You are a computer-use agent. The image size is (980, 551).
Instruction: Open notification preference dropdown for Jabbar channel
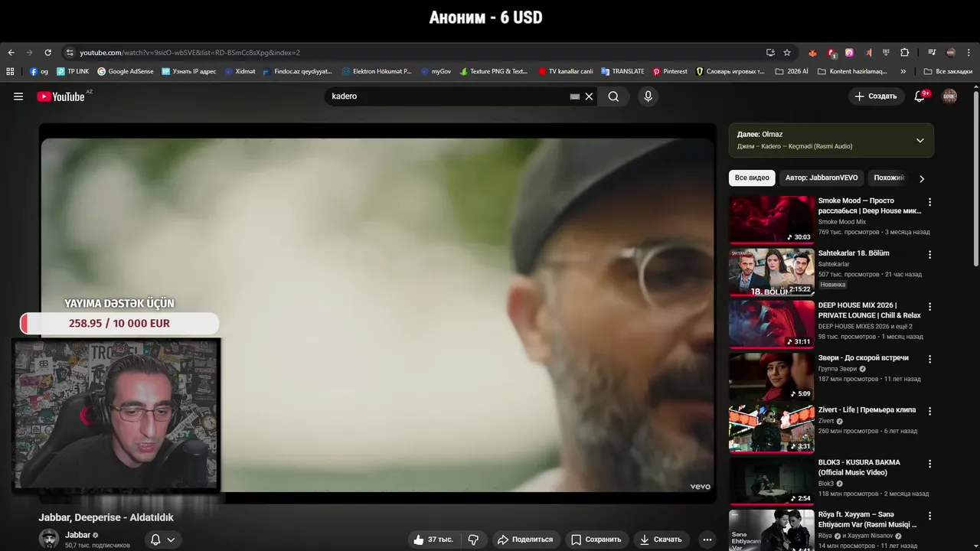(x=163, y=540)
